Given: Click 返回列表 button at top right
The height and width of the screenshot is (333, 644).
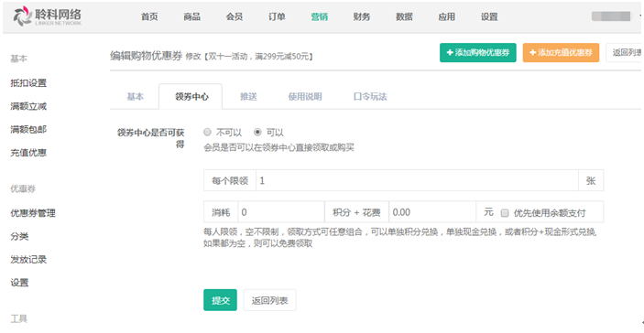Looking at the screenshot, I should coord(625,52).
